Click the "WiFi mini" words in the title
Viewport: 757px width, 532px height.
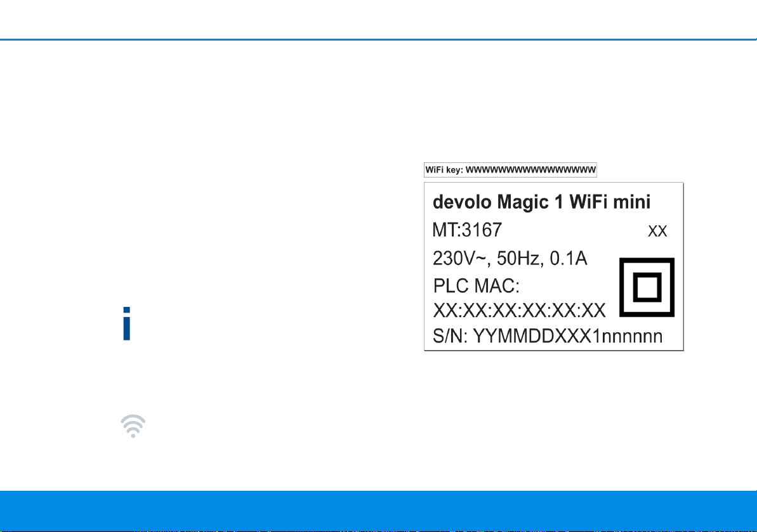point(610,202)
